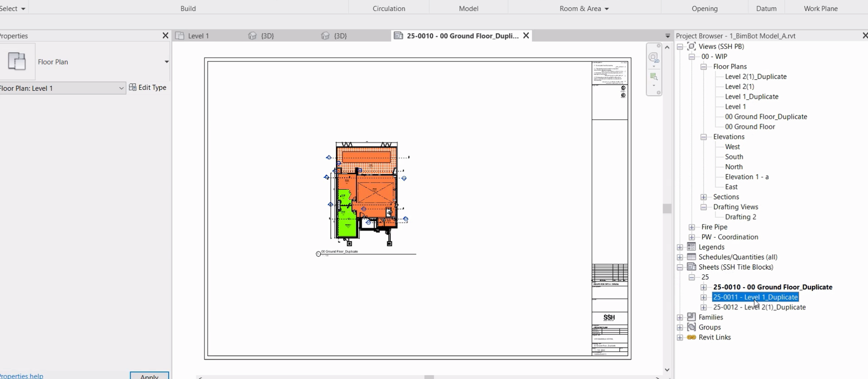This screenshot has height=379, width=868.
Task: Select 'Elevation 1 - a' in browser
Action: click(747, 176)
